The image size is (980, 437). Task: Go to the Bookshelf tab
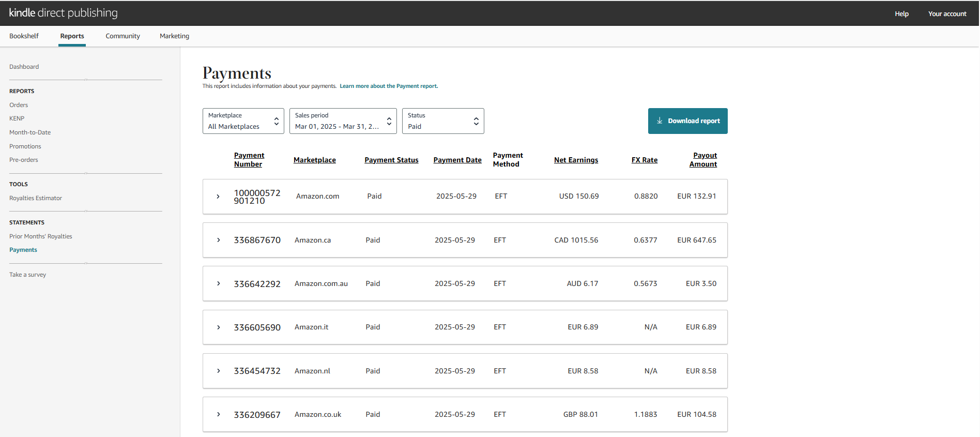tap(24, 36)
